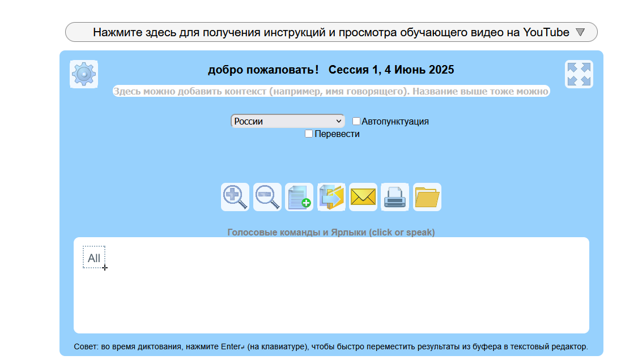Image resolution: width=638 pixels, height=364 pixels.
Task: Click the zoom in magnifier icon
Action: (235, 197)
